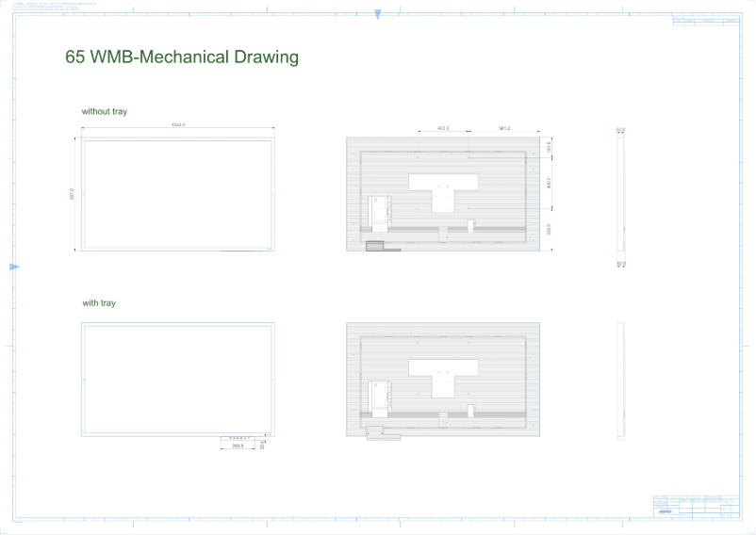The height and width of the screenshot is (535, 756).
Task: Click the 897.6 height dimension
Action: (x=72, y=194)
